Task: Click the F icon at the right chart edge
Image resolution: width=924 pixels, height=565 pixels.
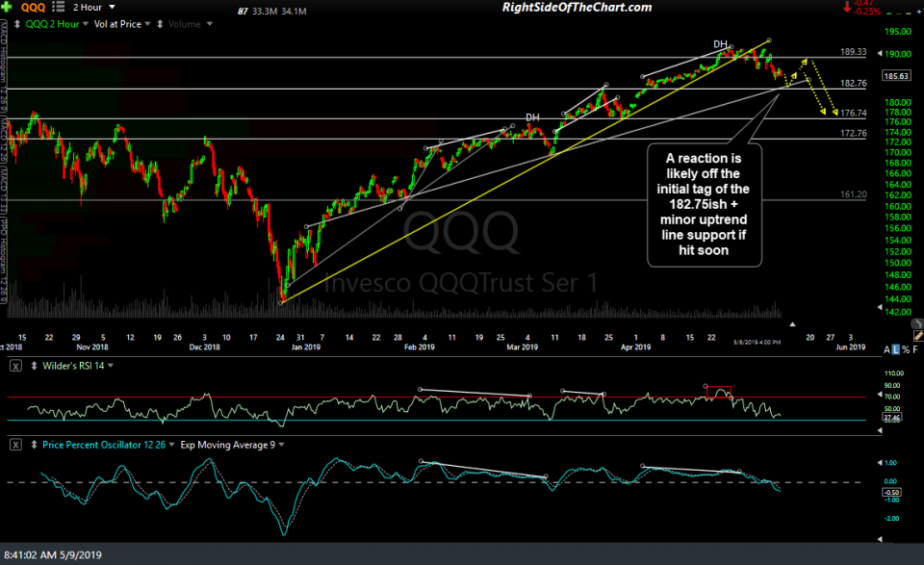Action: point(915,349)
